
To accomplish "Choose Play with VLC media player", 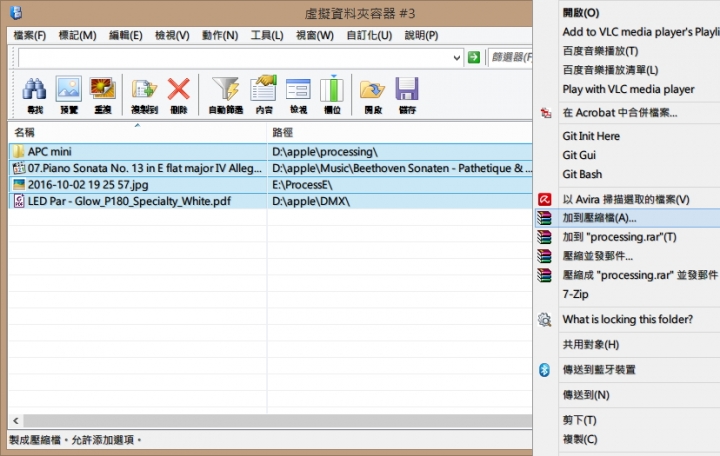I will coord(628,89).
